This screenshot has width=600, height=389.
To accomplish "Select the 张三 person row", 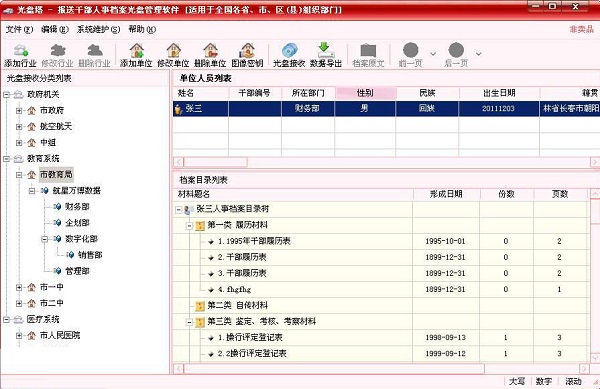I will (386, 109).
